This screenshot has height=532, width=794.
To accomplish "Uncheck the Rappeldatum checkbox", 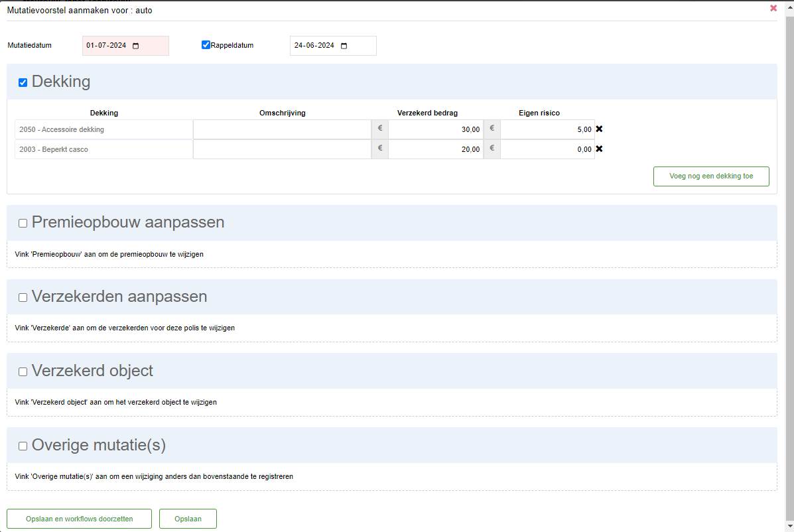I will 206,45.
